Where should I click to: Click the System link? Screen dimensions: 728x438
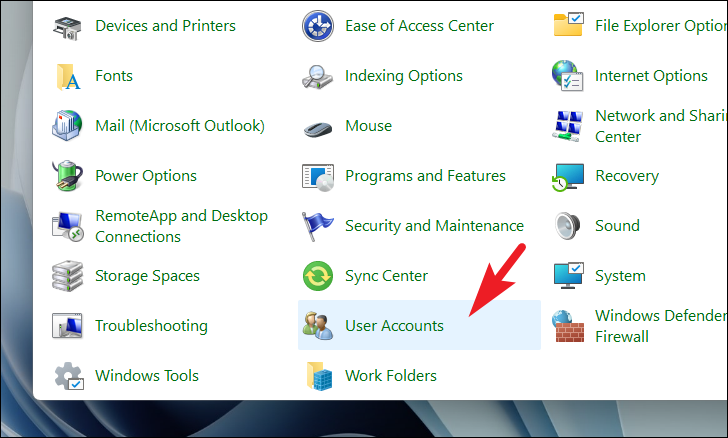click(x=620, y=276)
